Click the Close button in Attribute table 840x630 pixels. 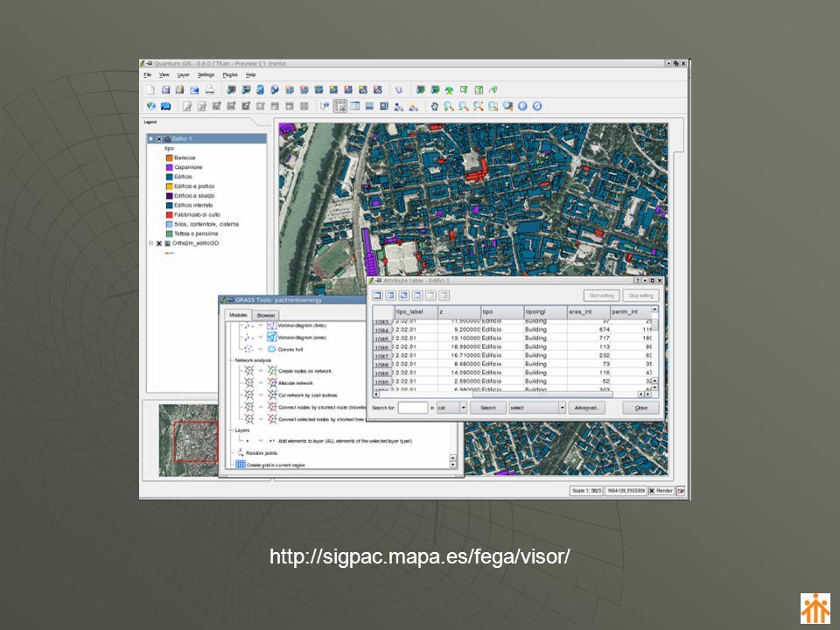coord(640,408)
